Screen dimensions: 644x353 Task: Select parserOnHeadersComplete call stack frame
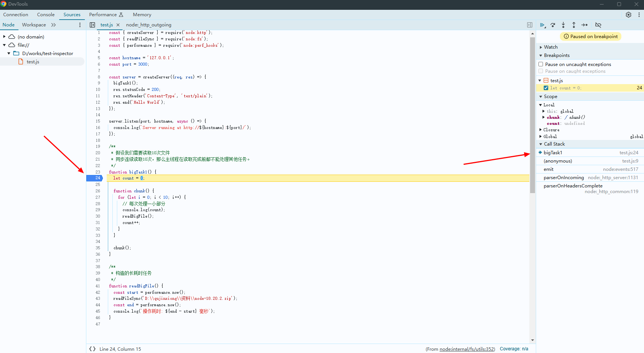590,189
